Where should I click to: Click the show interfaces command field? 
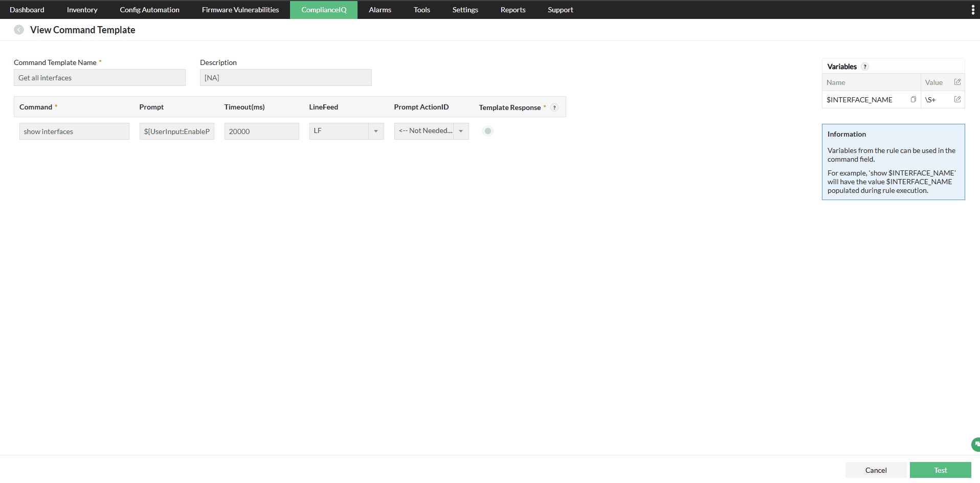[74, 131]
